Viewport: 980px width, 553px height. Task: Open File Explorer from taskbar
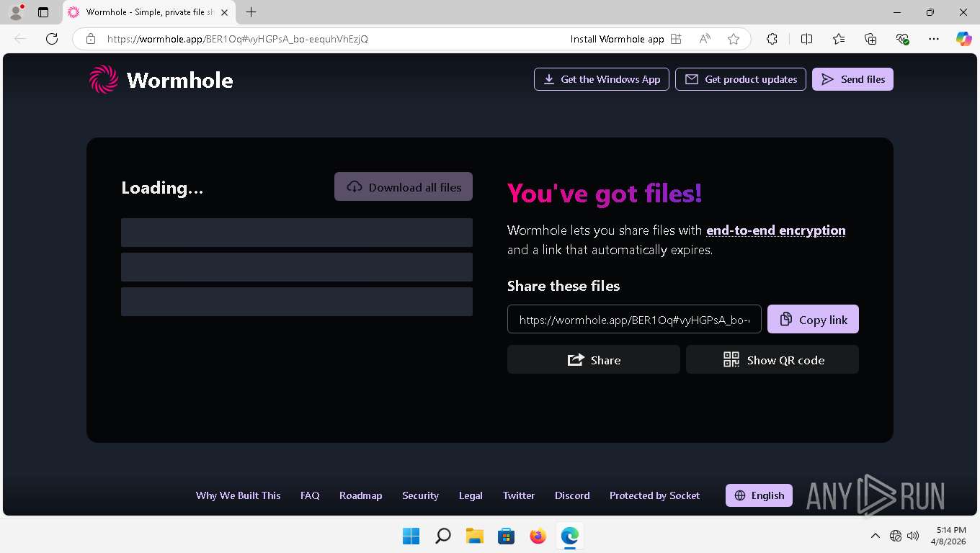pos(474,536)
